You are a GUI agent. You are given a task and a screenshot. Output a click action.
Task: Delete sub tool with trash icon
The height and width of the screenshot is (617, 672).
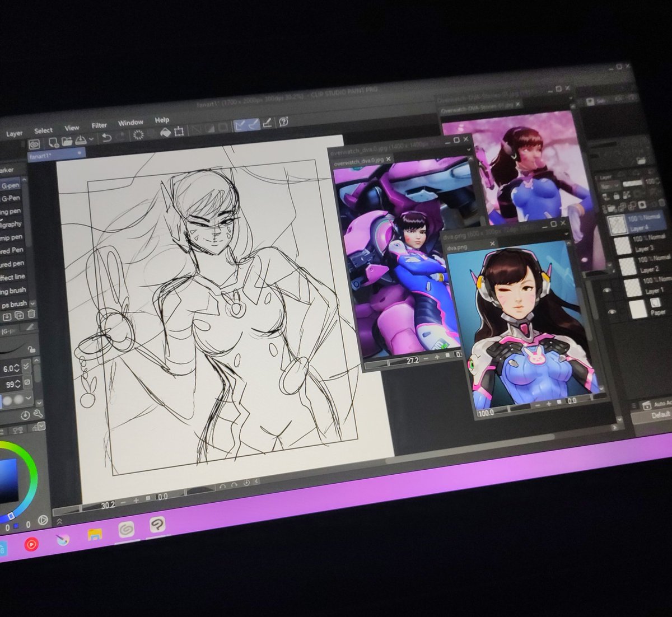(32, 315)
